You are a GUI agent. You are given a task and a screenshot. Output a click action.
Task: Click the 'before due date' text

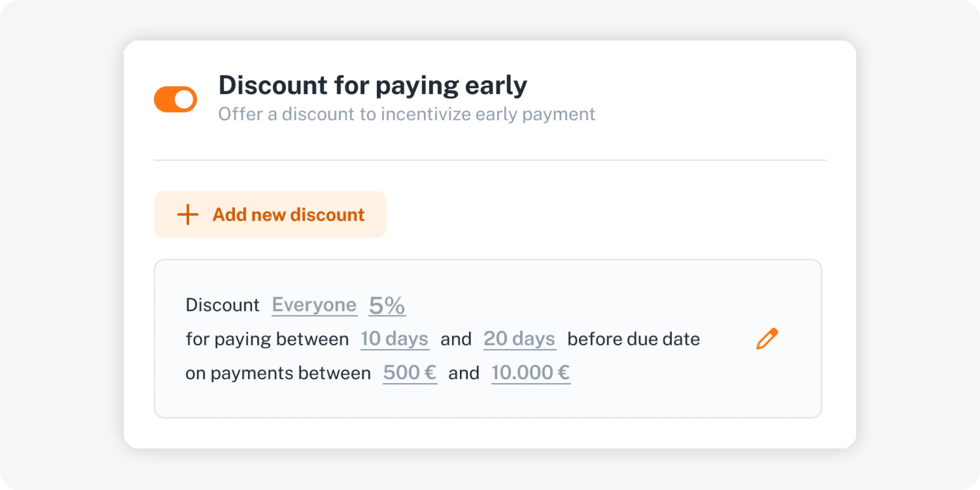coord(633,339)
